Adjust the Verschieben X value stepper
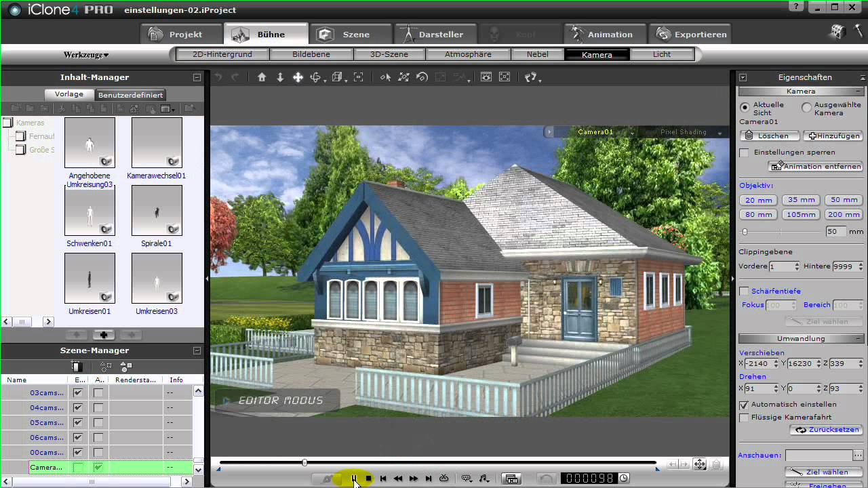868x488 pixels. (775, 364)
